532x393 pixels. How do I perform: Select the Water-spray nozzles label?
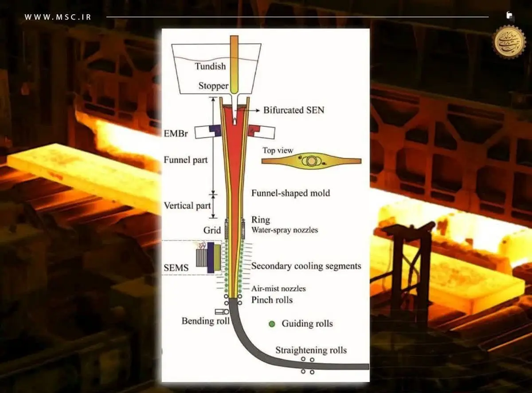(285, 230)
